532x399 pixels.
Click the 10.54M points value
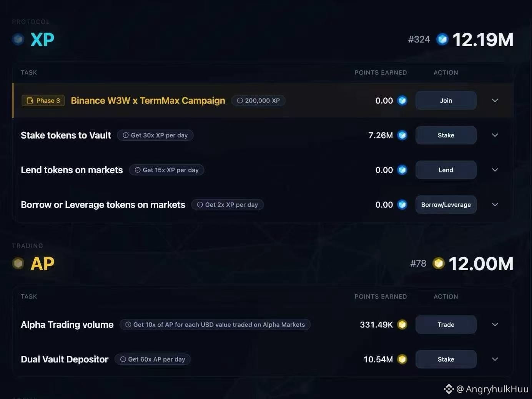tap(378, 359)
